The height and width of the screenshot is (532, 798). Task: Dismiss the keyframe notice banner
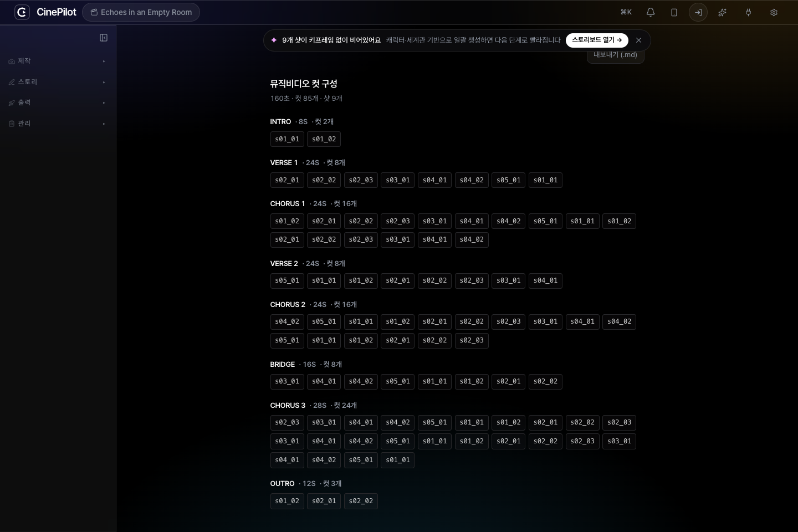[638, 40]
